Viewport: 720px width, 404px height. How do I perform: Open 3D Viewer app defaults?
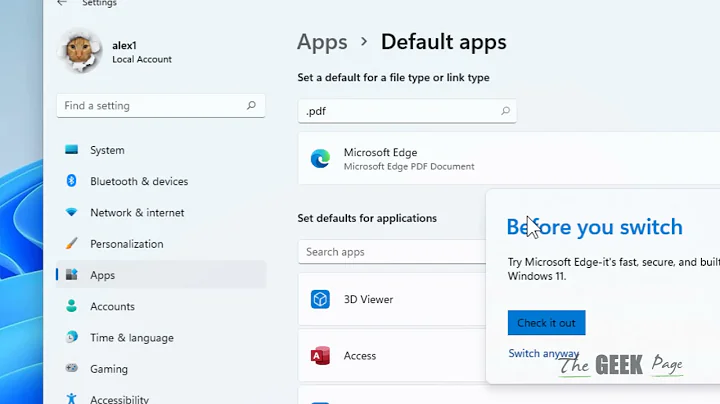392,299
